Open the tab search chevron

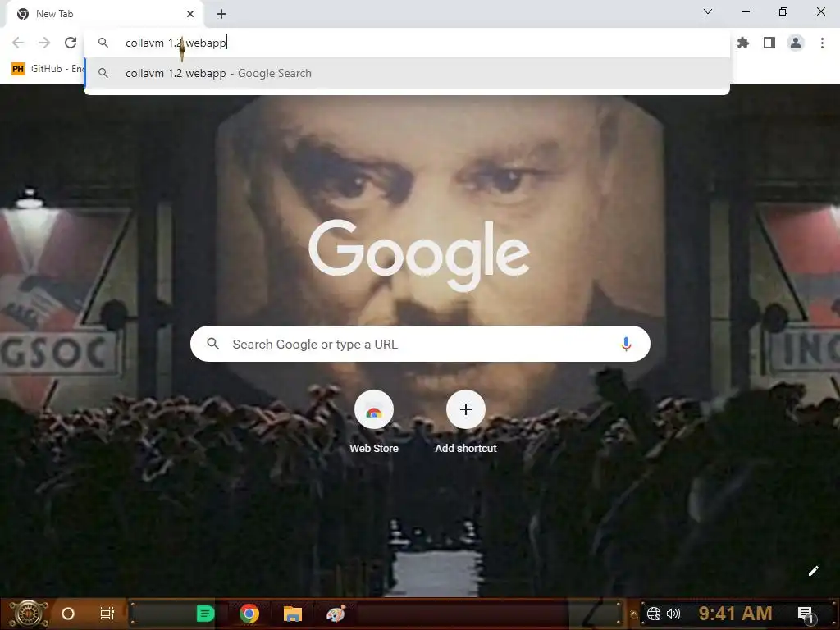(708, 11)
